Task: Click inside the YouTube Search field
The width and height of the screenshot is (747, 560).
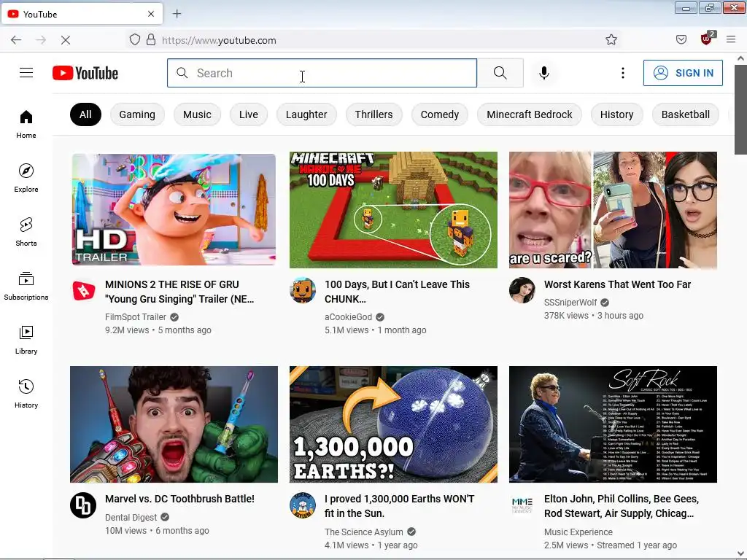Action: pyautogui.click(x=322, y=73)
